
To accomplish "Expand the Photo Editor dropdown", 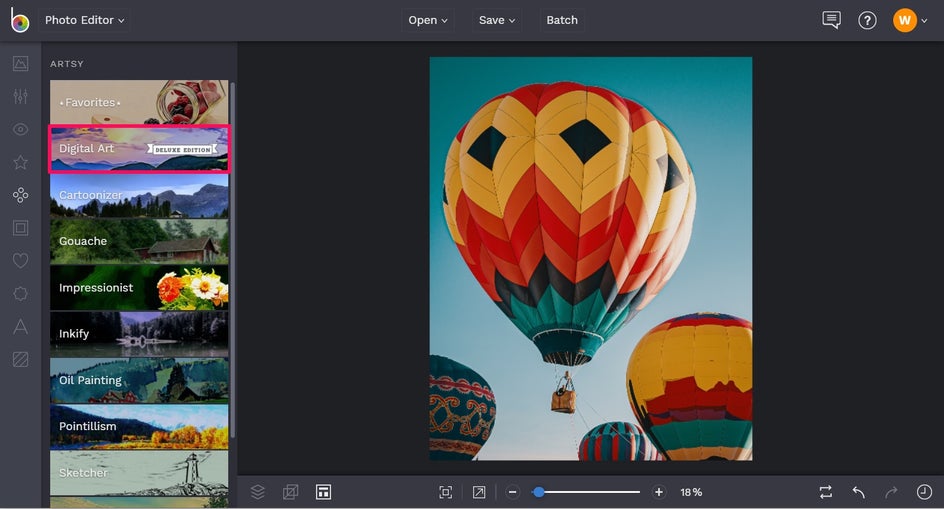I will point(85,20).
